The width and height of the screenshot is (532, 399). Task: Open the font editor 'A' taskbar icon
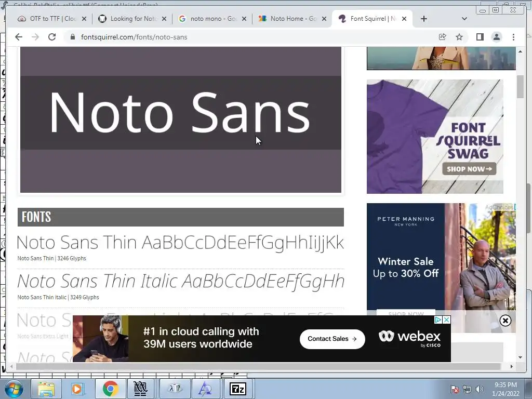206,389
